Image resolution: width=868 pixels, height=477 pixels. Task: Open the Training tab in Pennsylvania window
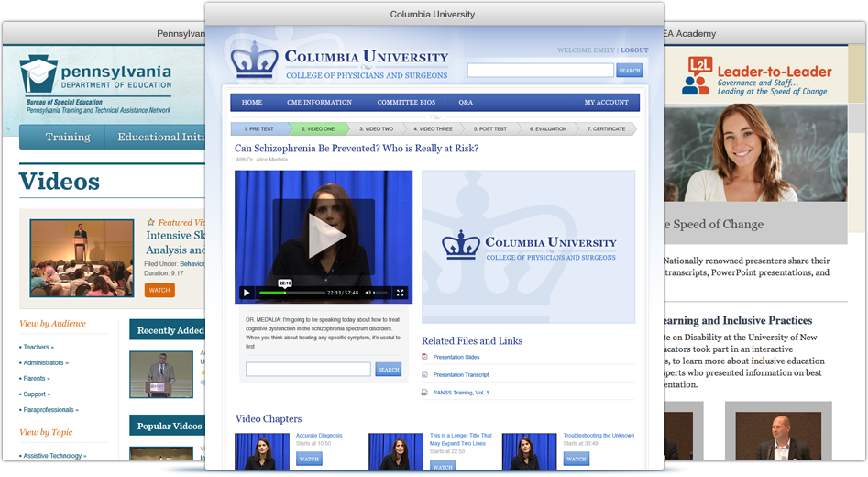[x=68, y=137]
